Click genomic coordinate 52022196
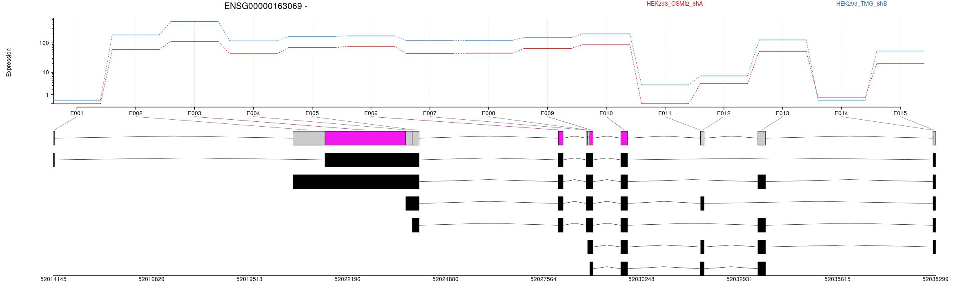The width and height of the screenshot is (980, 286). pos(347,279)
